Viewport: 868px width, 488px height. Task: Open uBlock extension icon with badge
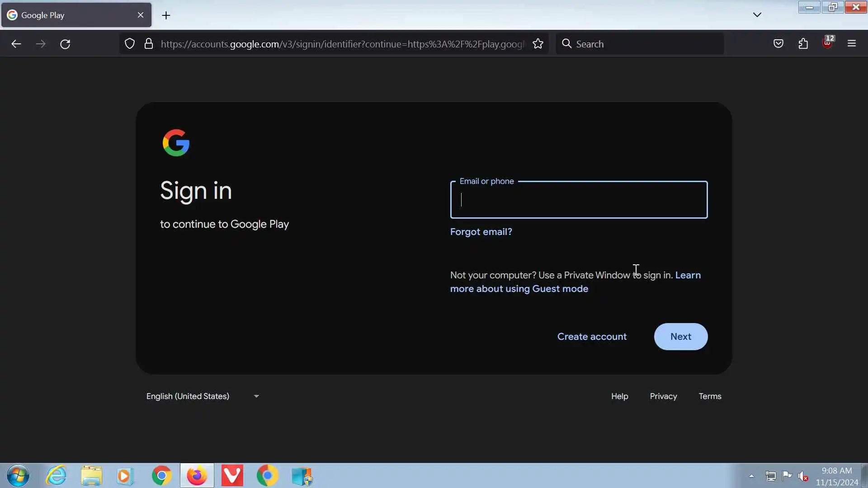828,43
